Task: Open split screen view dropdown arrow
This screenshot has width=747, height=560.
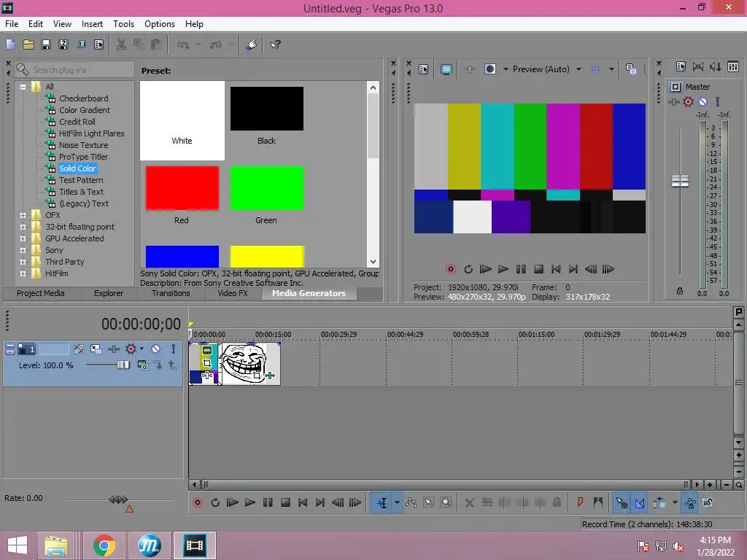Action: point(506,69)
